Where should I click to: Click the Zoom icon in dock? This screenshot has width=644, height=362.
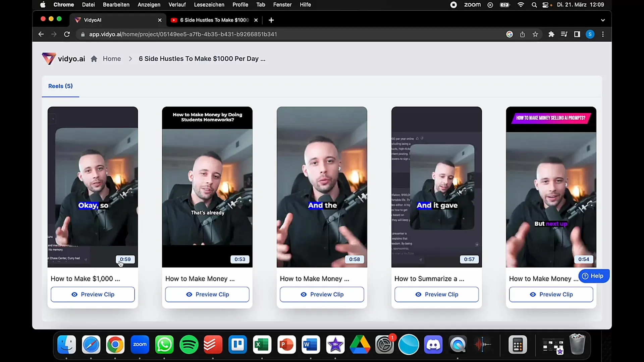tap(140, 344)
